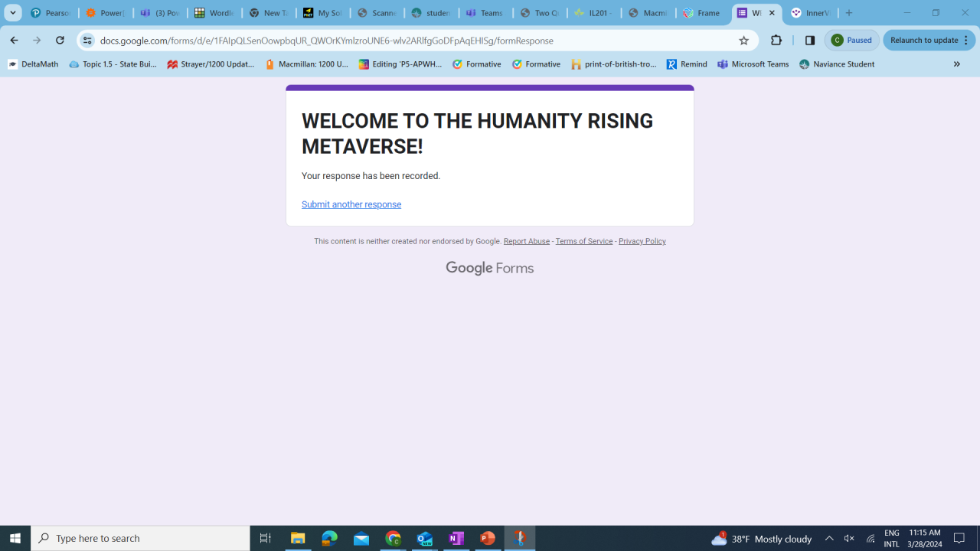
Task: Open the Macmillan: 1200 U... bookmark
Action: tap(306, 64)
